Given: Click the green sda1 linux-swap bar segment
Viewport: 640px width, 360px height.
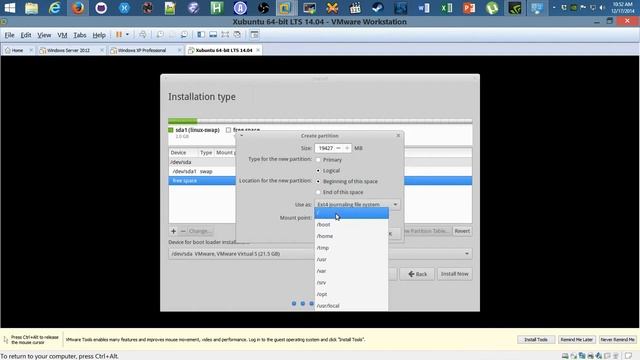Looking at the screenshot, I should 182,121.
